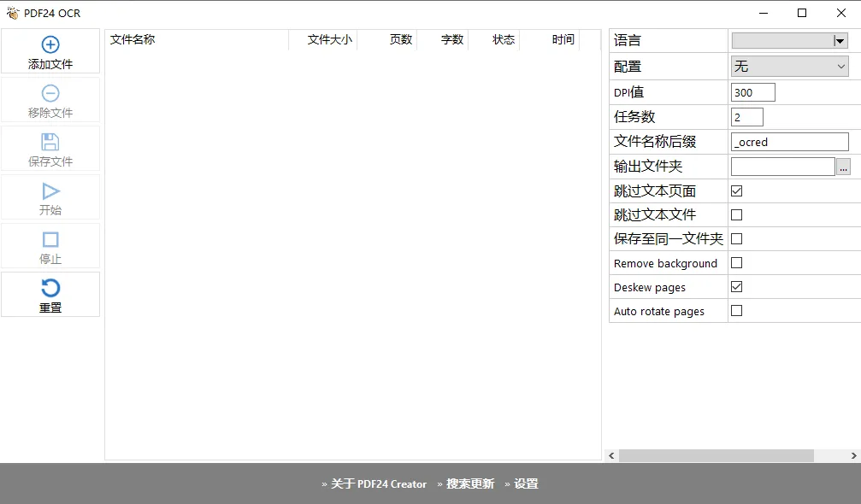Screen dimensions: 861x504
Task: Sort by the 文件名称 column header
Action: click(197, 39)
